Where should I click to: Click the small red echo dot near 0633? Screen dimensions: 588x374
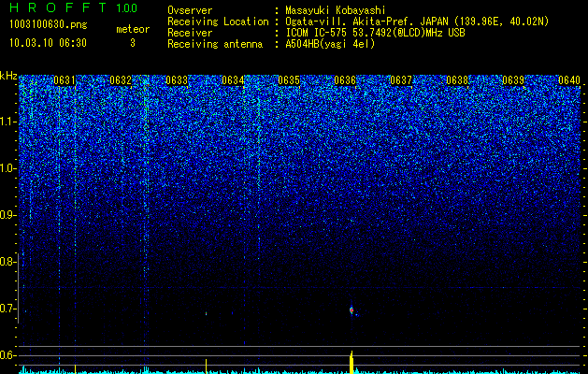[207, 313]
